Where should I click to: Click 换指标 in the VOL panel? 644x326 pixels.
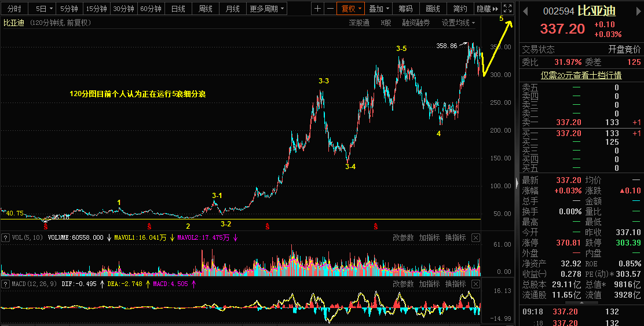coord(455,238)
